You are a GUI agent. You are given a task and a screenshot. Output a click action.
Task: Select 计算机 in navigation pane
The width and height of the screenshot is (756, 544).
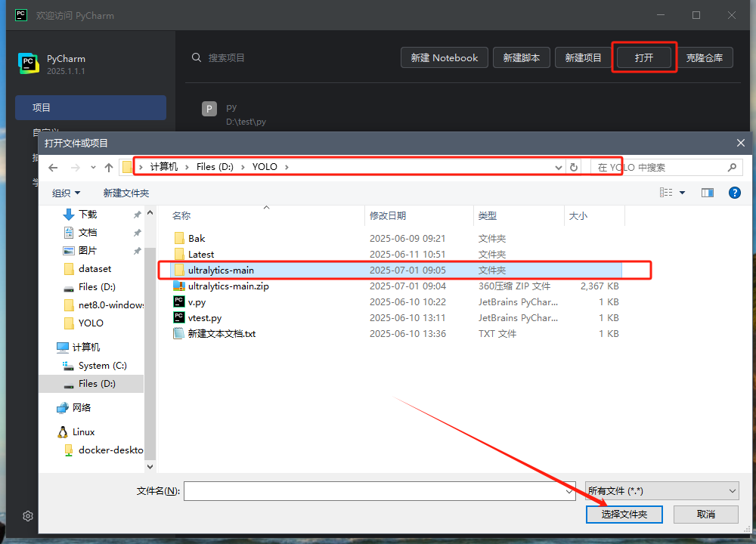coord(85,347)
